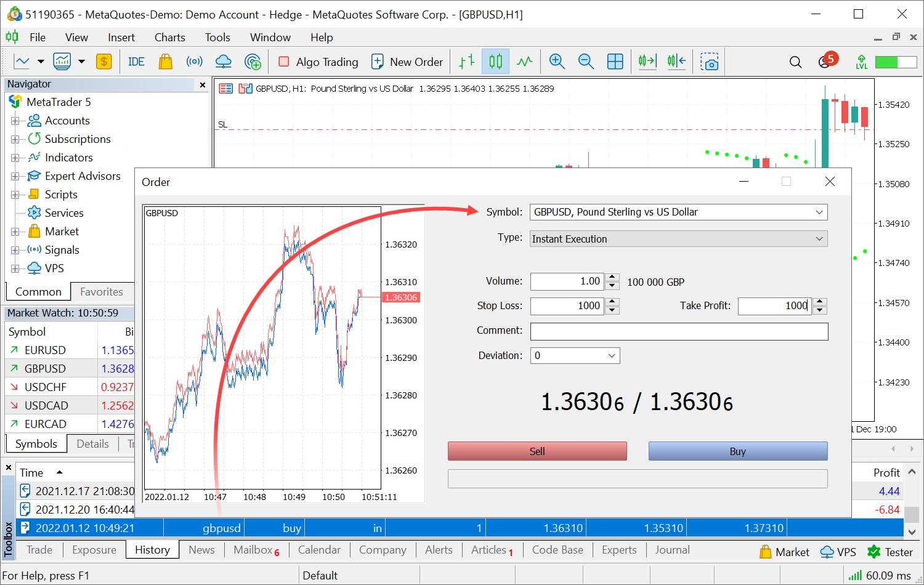The width and height of the screenshot is (924, 585).
Task: Zoom in on the chart
Action: click(x=556, y=61)
